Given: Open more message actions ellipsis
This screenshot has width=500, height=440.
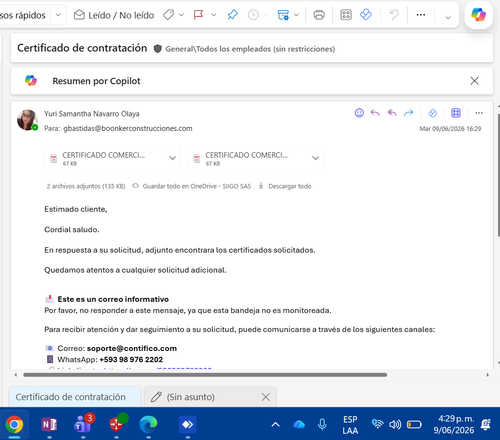Looking at the screenshot, I should [x=479, y=113].
